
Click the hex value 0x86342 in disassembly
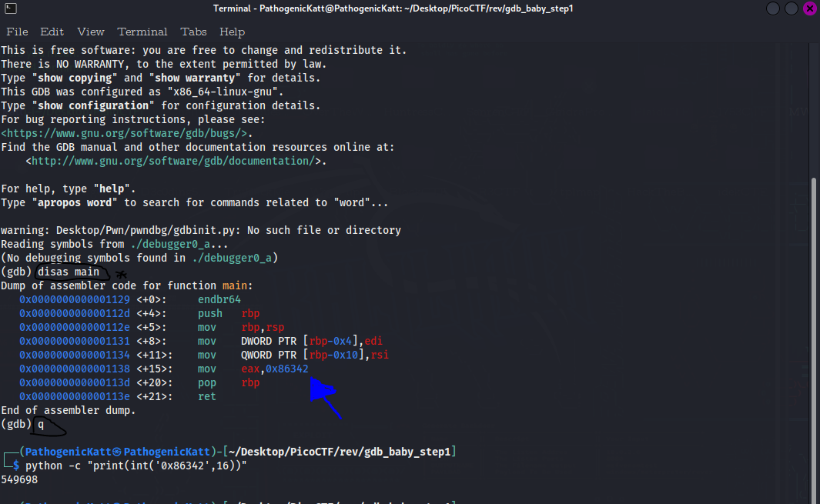(286, 369)
